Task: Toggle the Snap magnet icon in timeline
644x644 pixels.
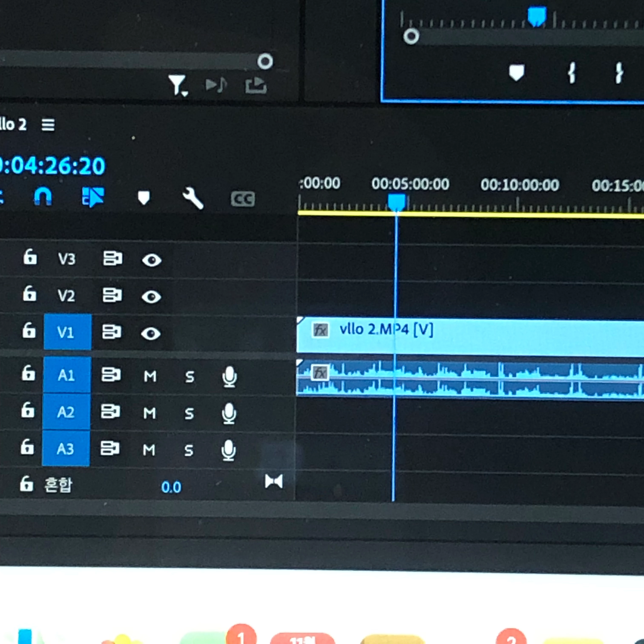Action: coord(43,196)
